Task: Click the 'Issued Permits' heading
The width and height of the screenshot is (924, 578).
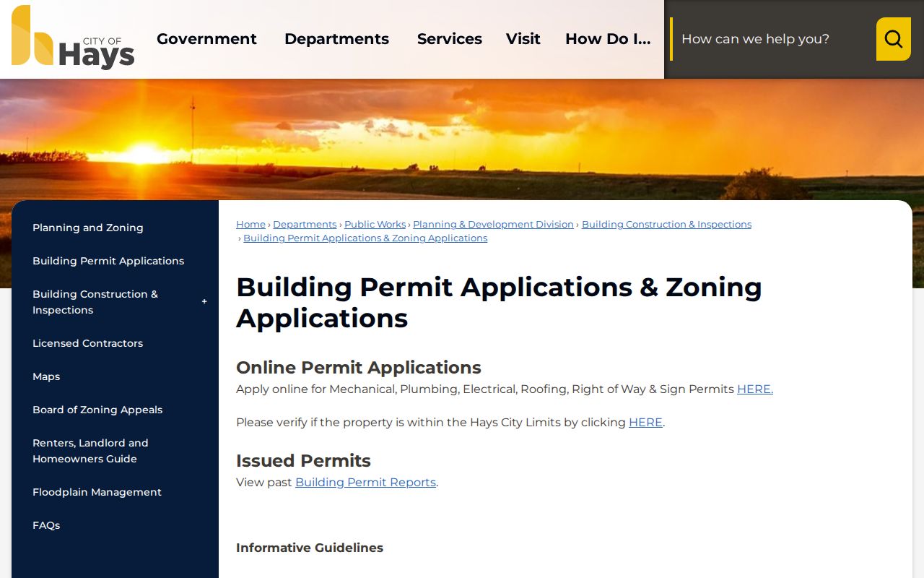Action: (x=303, y=461)
